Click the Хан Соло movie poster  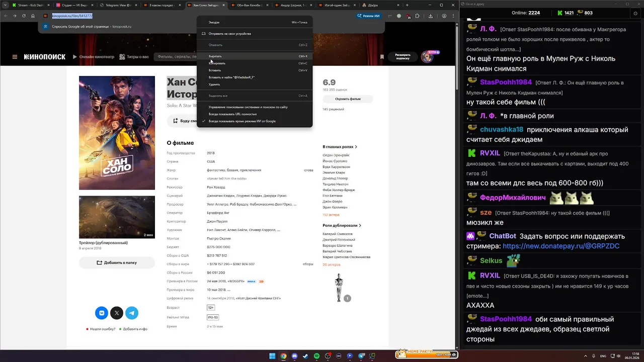(x=117, y=133)
